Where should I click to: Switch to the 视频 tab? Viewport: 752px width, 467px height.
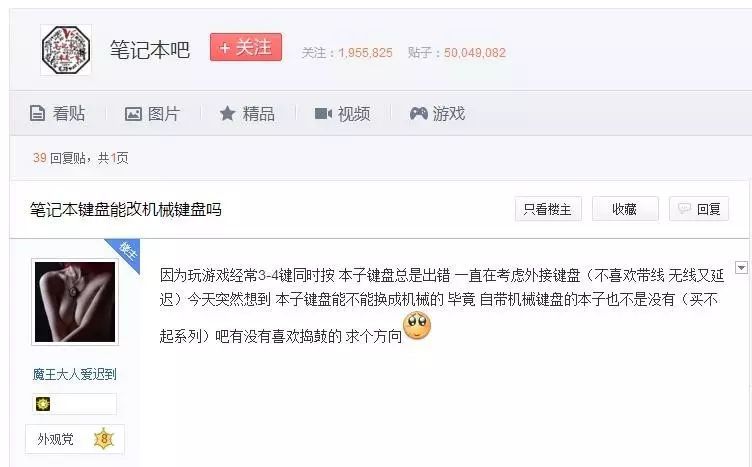click(x=342, y=114)
